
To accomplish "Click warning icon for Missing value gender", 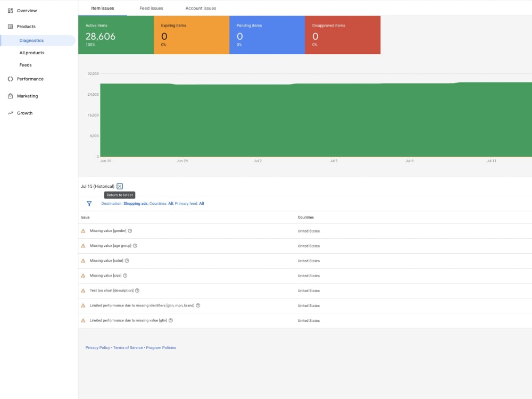I will (x=83, y=231).
